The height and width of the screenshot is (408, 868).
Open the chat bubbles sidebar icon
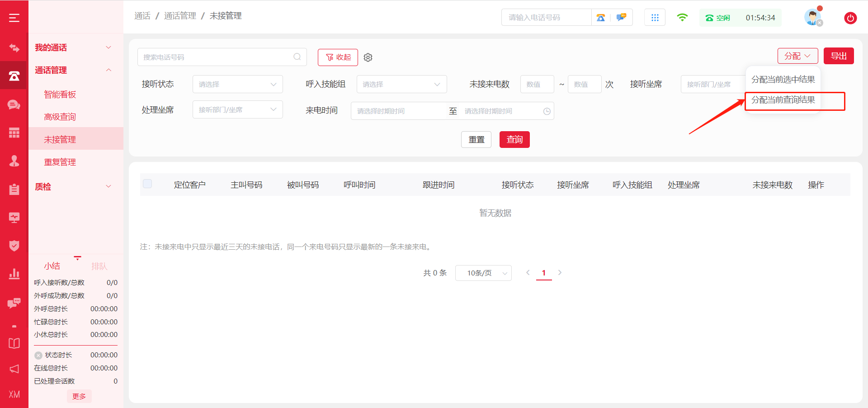(14, 105)
